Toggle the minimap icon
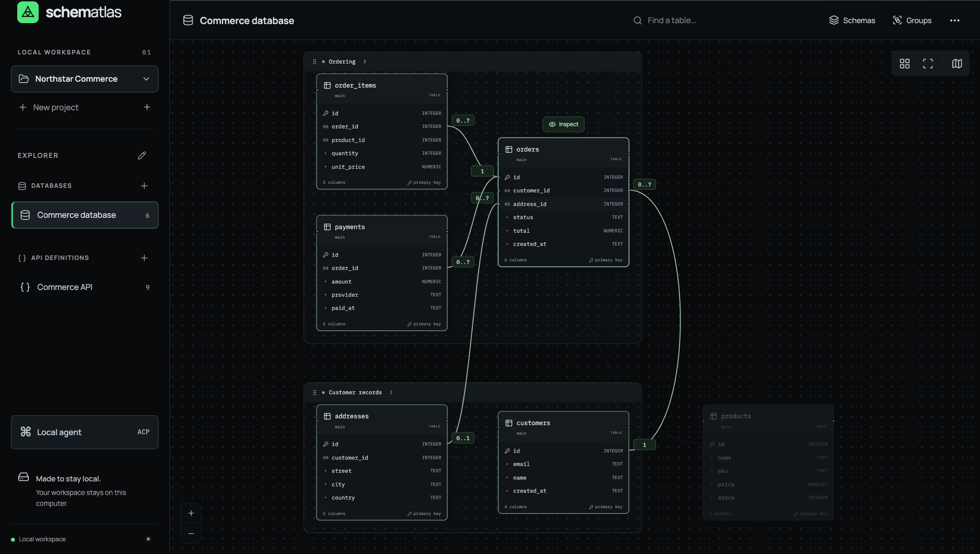This screenshot has height=554, width=980. [957, 64]
